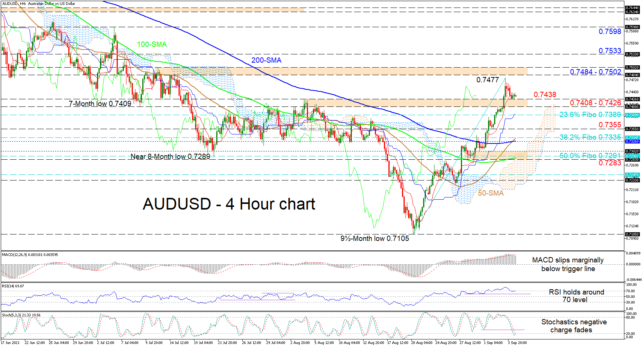Click the MACD(12,26,9) indicator header
Viewport: 644px width, 347px height.
tap(30, 255)
